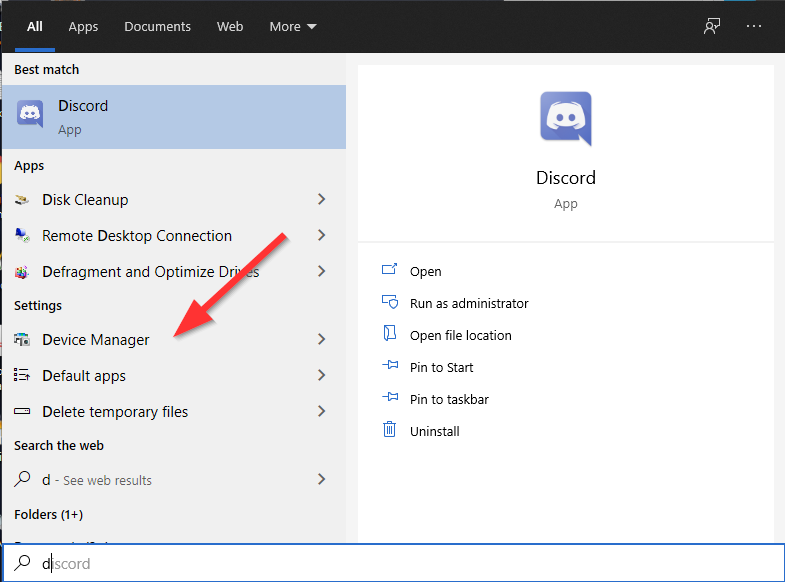785x582 pixels.
Task: Open the feedback icon in top bar
Action: pyautogui.click(x=711, y=26)
